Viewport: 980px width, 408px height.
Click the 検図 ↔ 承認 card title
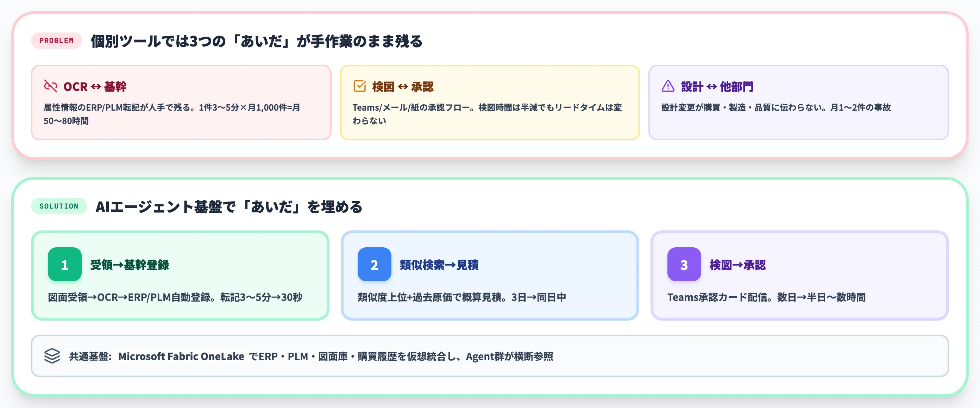point(402,86)
